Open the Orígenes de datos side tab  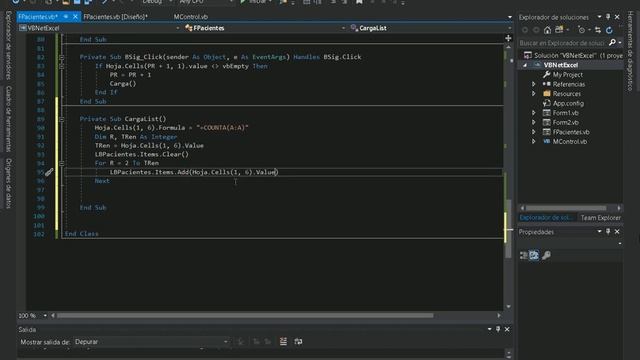(9, 183)
